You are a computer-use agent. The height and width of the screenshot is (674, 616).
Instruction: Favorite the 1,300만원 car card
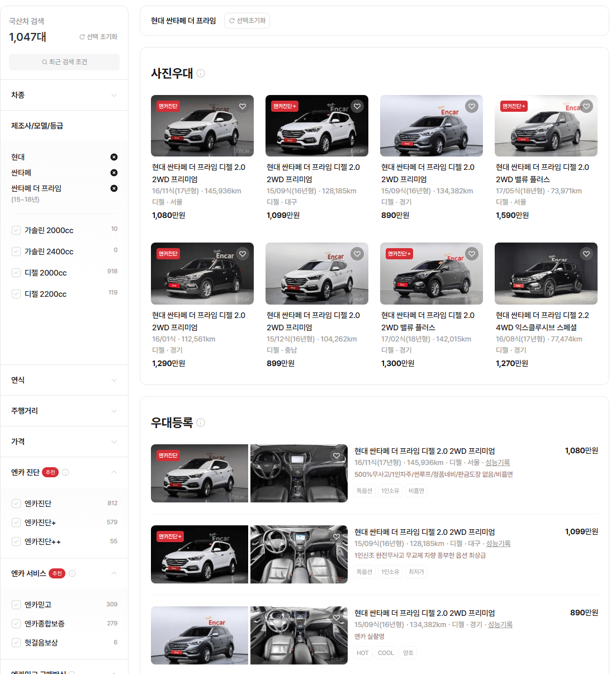pos(472,254)
